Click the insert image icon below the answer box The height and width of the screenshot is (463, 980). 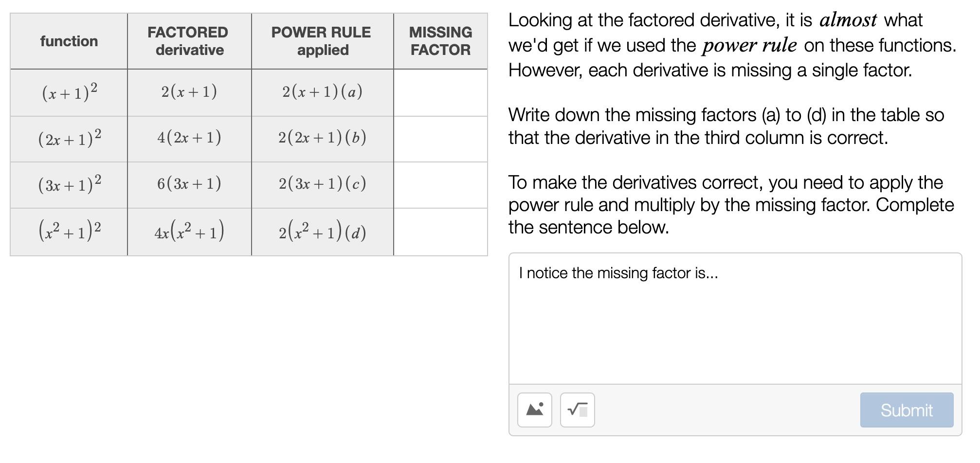point(534,410)
